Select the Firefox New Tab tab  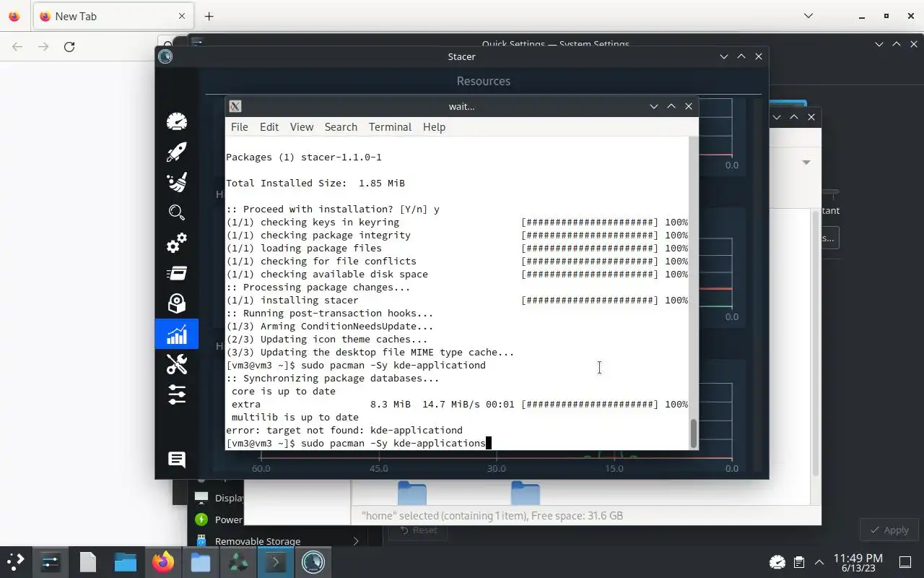[113, 16]
